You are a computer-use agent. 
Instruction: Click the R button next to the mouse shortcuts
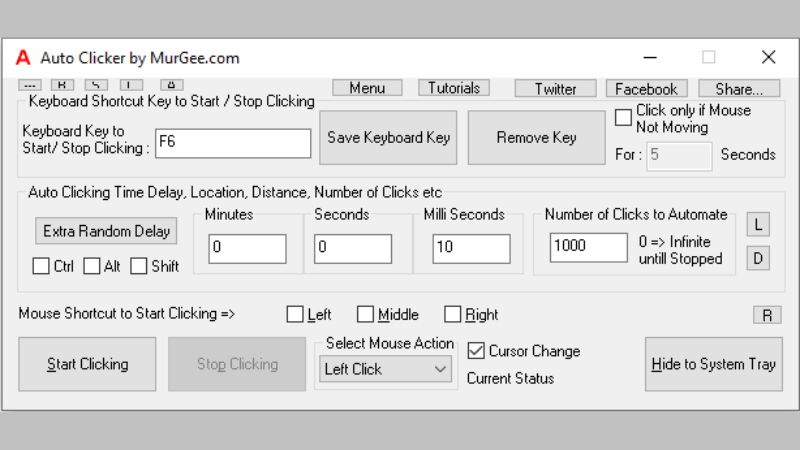[x=767, y=315]
